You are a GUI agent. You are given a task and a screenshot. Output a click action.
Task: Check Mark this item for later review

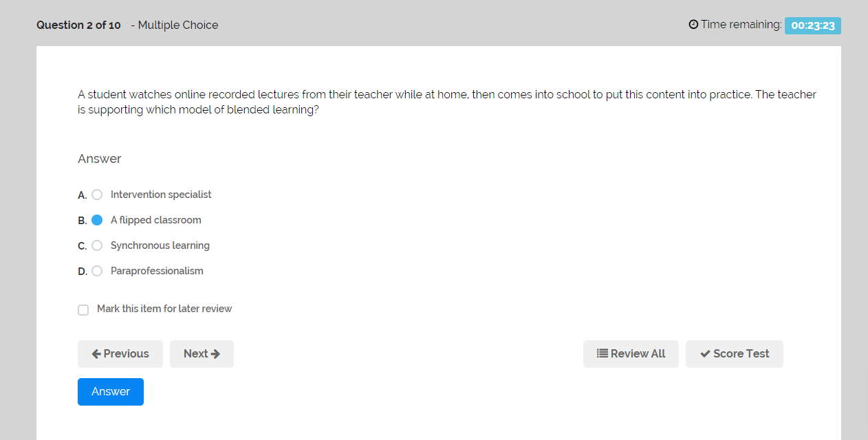pos(83,310)
